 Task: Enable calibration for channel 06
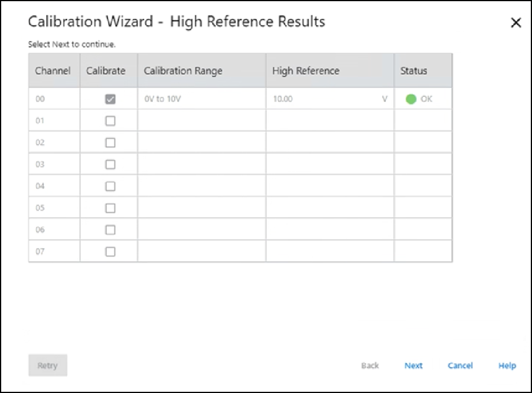(110, 229)
